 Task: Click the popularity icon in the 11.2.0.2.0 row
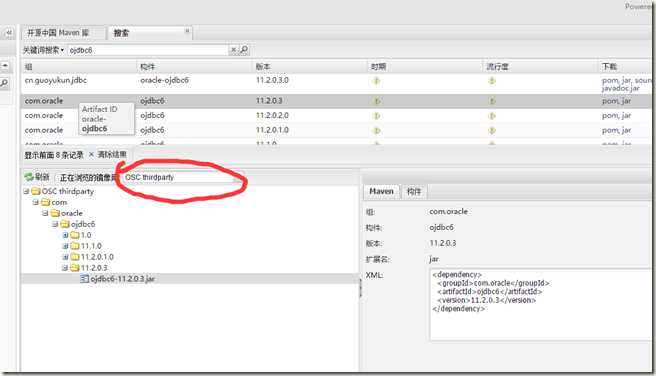click(x=492, y=116)
